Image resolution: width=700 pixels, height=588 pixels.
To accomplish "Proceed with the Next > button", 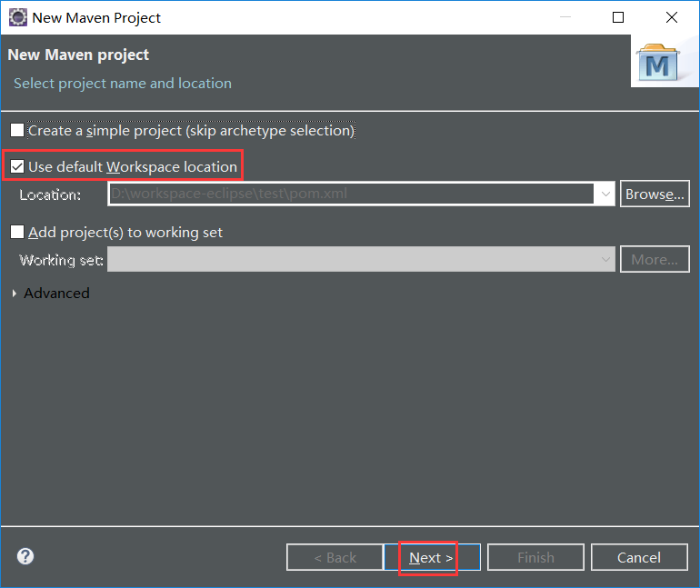I will [432, 557].
